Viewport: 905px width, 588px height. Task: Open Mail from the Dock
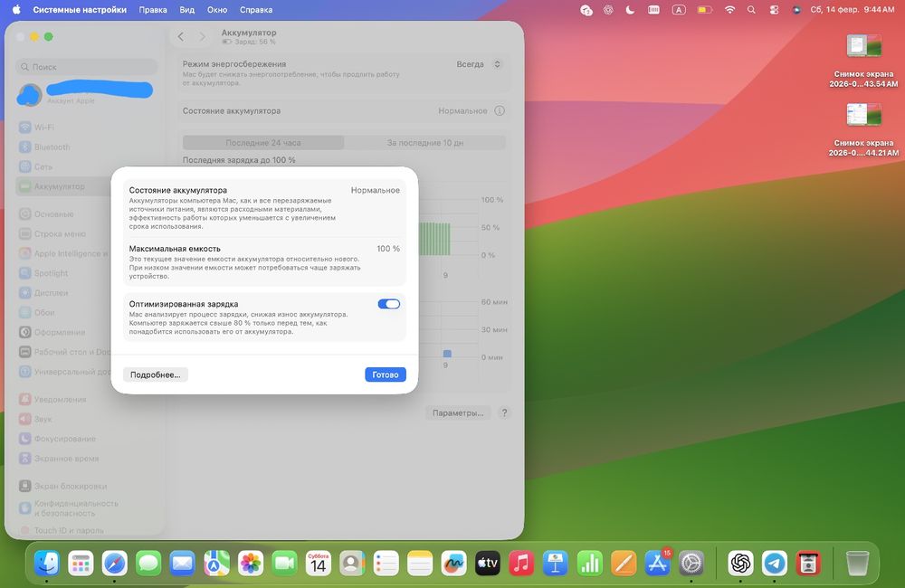tap(183, 563)
